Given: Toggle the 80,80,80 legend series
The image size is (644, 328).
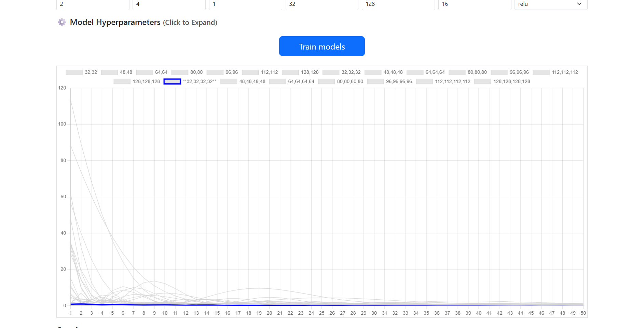Looking at the screenshot, I should pyautogui.click(x=468, y=72).
